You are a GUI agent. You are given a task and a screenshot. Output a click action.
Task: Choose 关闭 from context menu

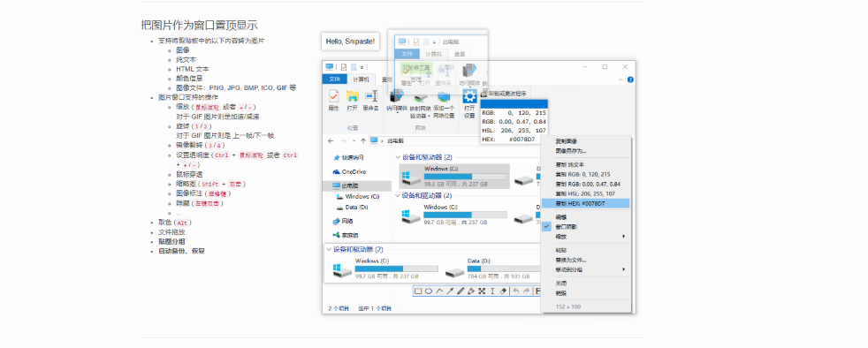click(586, 284)
